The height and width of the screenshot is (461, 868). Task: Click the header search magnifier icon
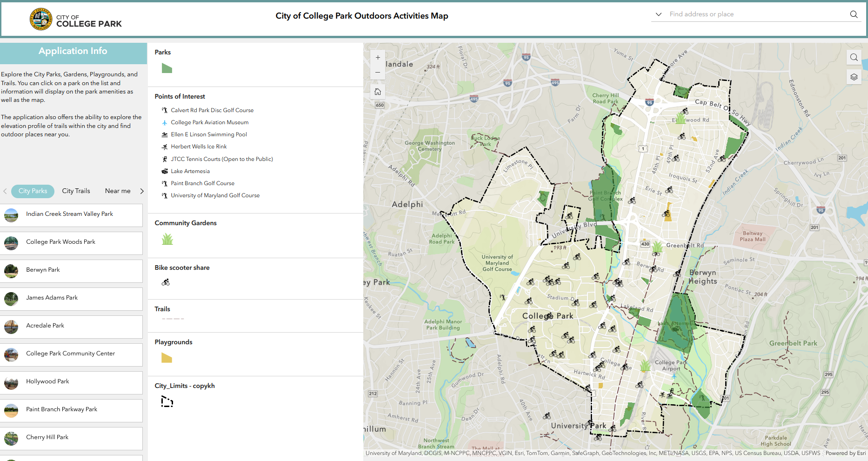tap(854, 14)
